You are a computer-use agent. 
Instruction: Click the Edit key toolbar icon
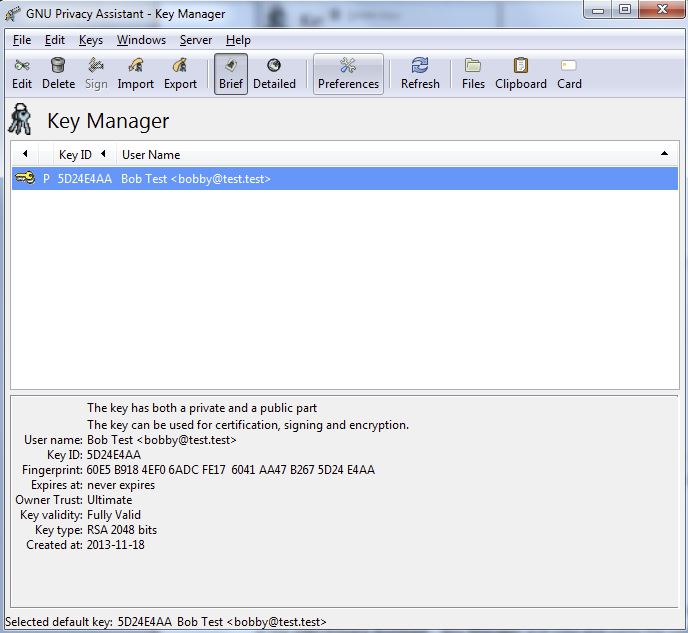coord(22,74)
